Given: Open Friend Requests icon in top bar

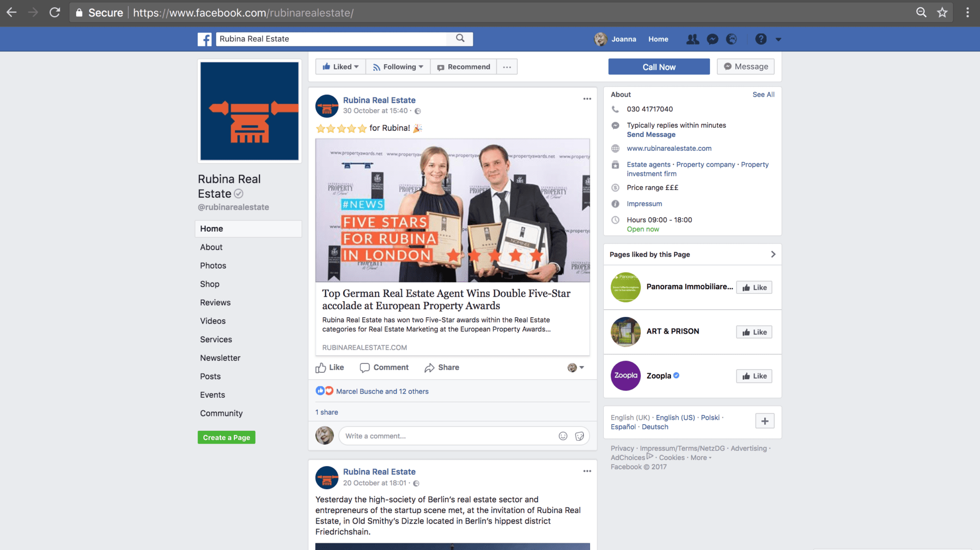Looking at the screenshot, I should (x=692, y=39).
